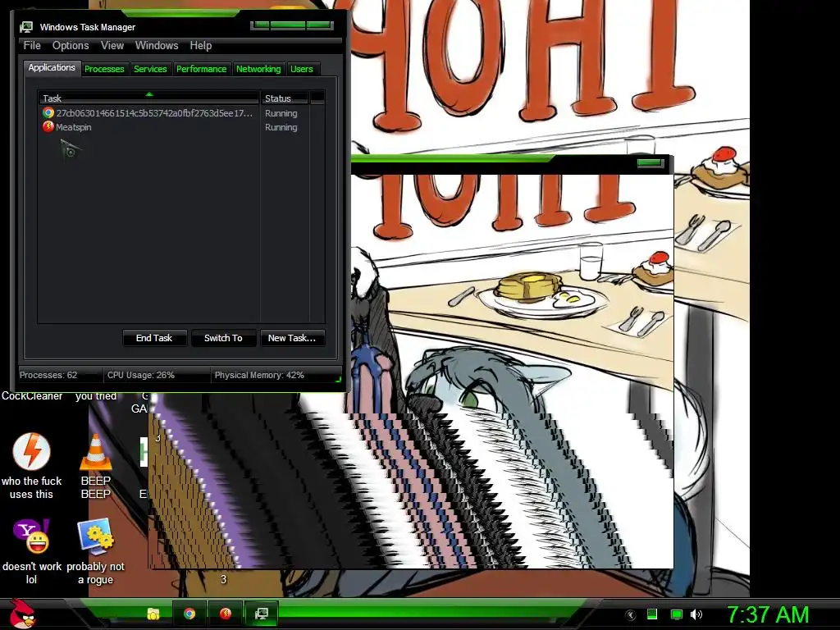Click the "you tried" desktop label
Image resolution: width=840 pixels, height=630 pixels.
[x=95, y=396]
